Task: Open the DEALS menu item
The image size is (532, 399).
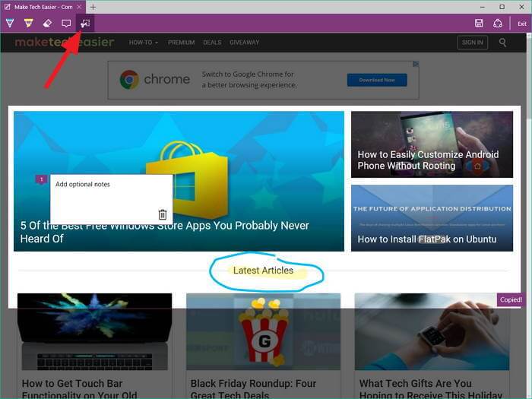Action: (x=212, y=43)
